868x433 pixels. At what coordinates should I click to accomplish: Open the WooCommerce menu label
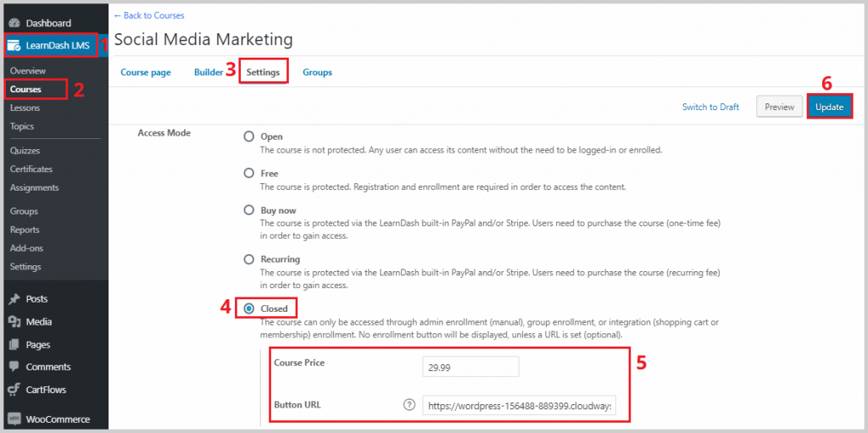pos(58,419)
